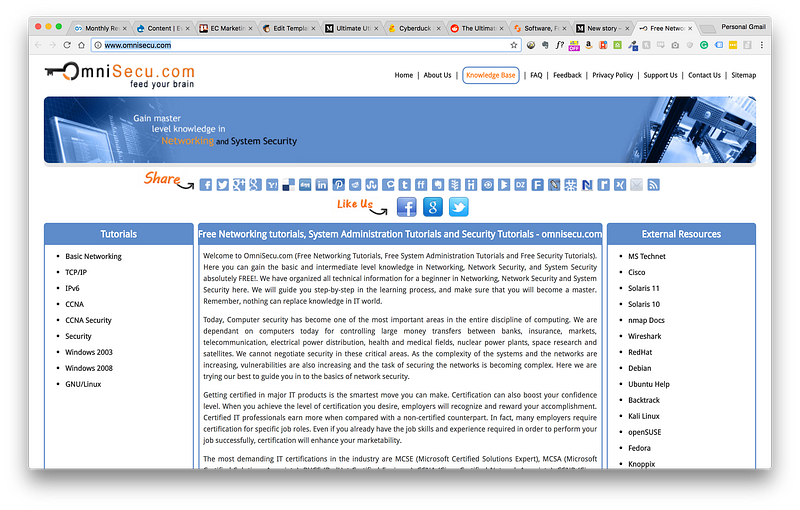This screenshot has height=510, width=800.
Task: Open a new browser tab
Action: (x=707, y=28)
